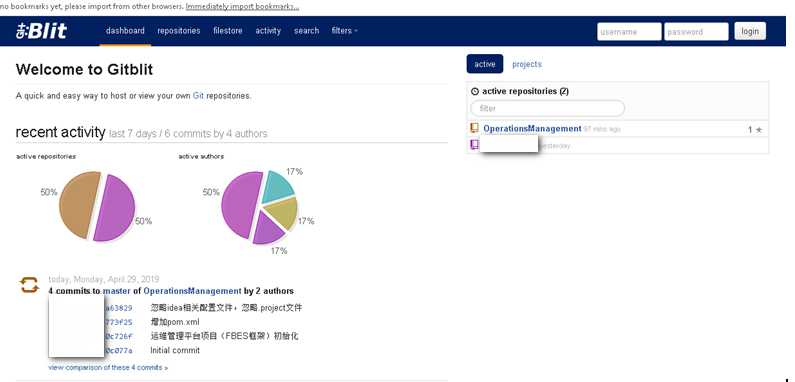Select the active tab
Viewport: 795px width, 382px height.
tap(485, 64)
